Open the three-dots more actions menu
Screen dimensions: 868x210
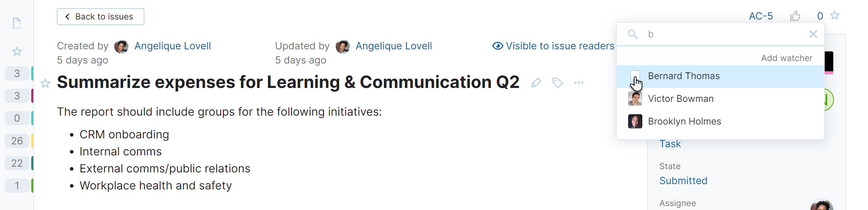[x=578, y=83]
